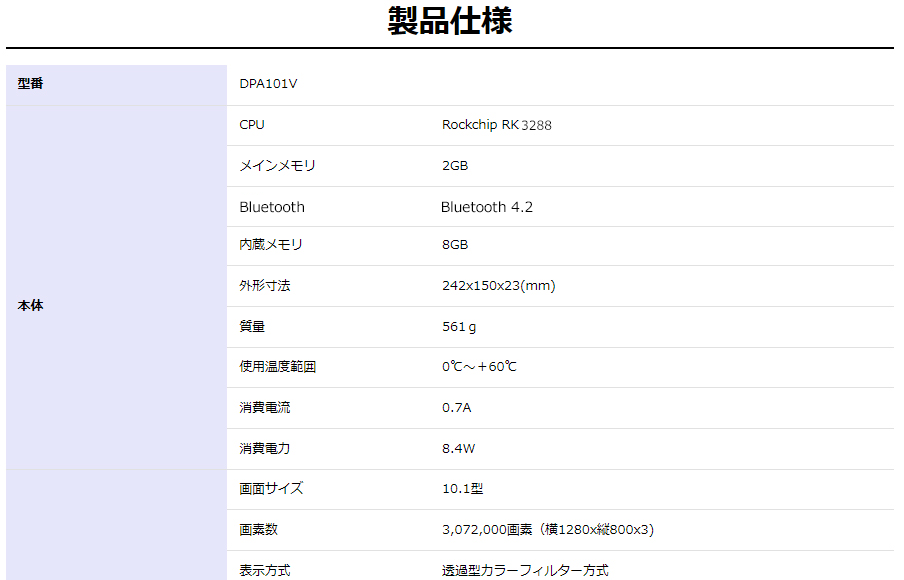Click the 消費電力 label
The height and width of the screenshot is (580, 904).
pyautogui.click(x=265, y=449)
